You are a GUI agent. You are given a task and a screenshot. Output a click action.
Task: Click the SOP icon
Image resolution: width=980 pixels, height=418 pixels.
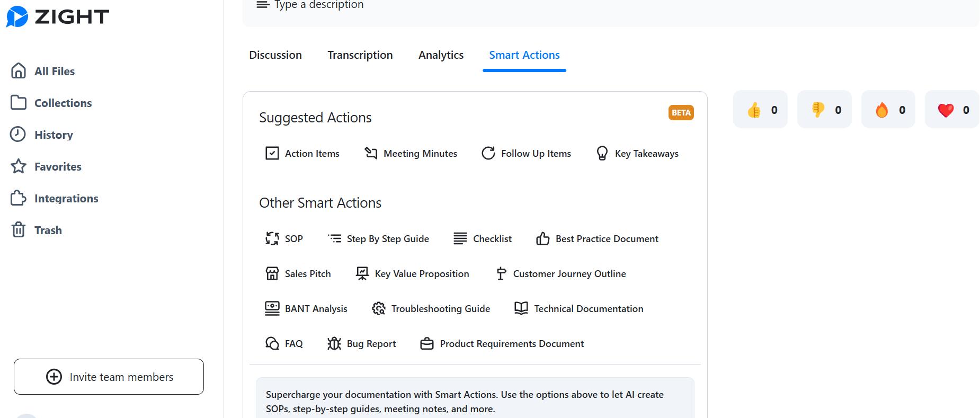[x=272, y=238]
